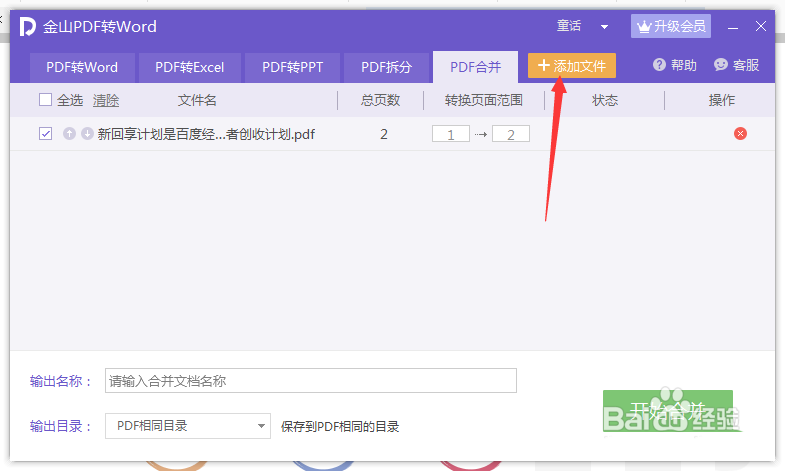
Task: Remove the pdf file with red X icon
Action: click(740, 134)
